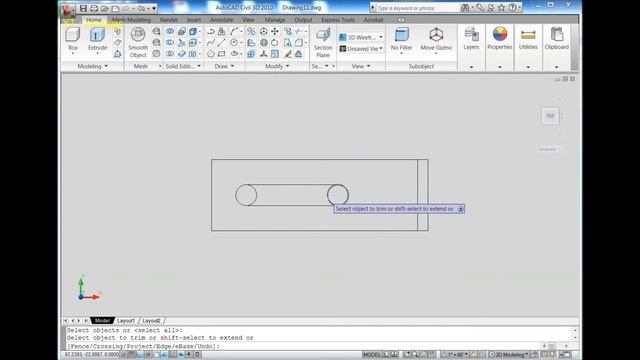The height and width of the screenshot is (360, 640).
Task: Switch to the Layout1 tab
Action: click(126, 321)
